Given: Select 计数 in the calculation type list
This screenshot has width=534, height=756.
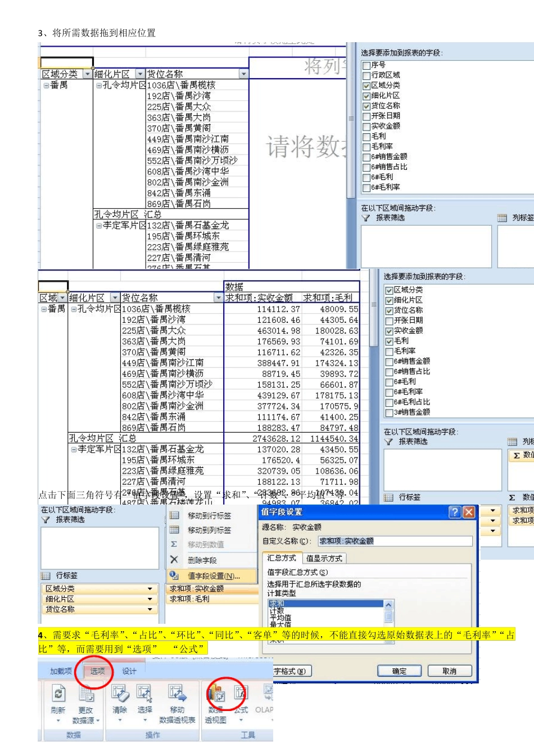Looking at the screenshot, I should [325, 610].
